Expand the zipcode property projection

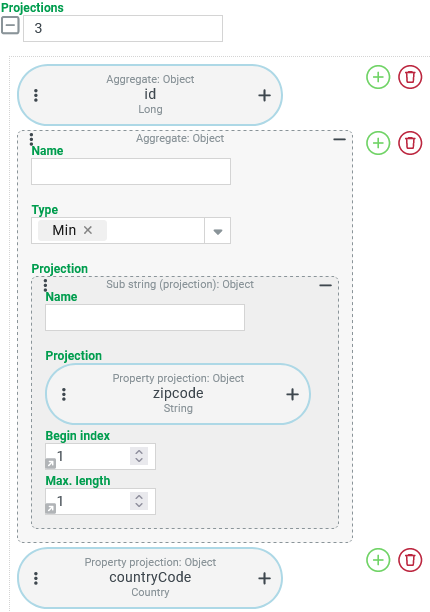(293, 394)
